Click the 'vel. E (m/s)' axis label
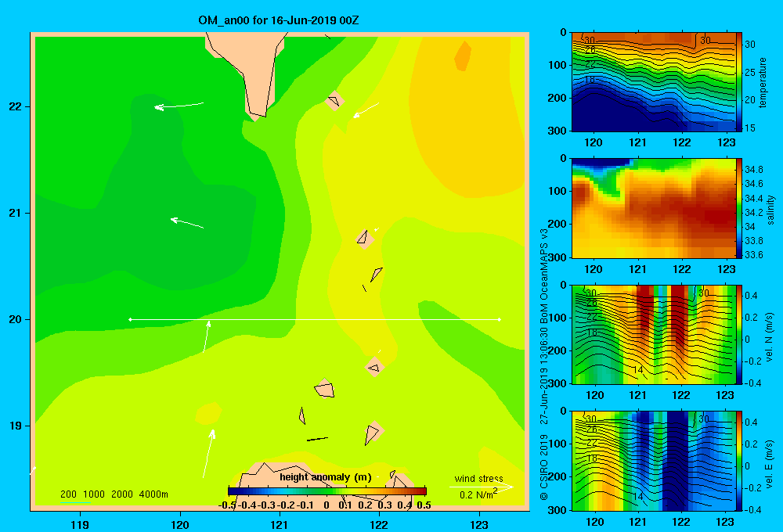Viewport: 783px width, 532px height. (x=770, y=463)
